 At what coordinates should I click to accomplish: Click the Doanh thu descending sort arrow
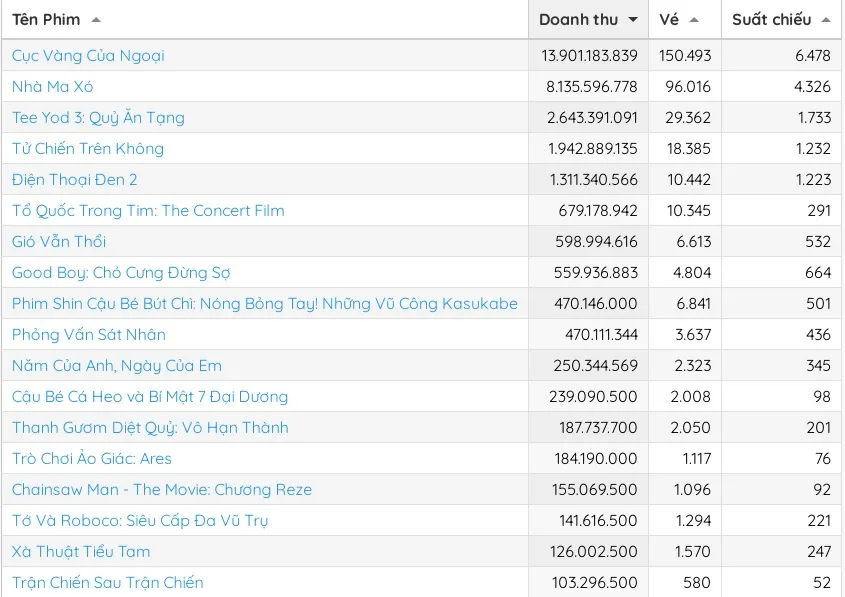pyautogui.click(x=633, y=20)
